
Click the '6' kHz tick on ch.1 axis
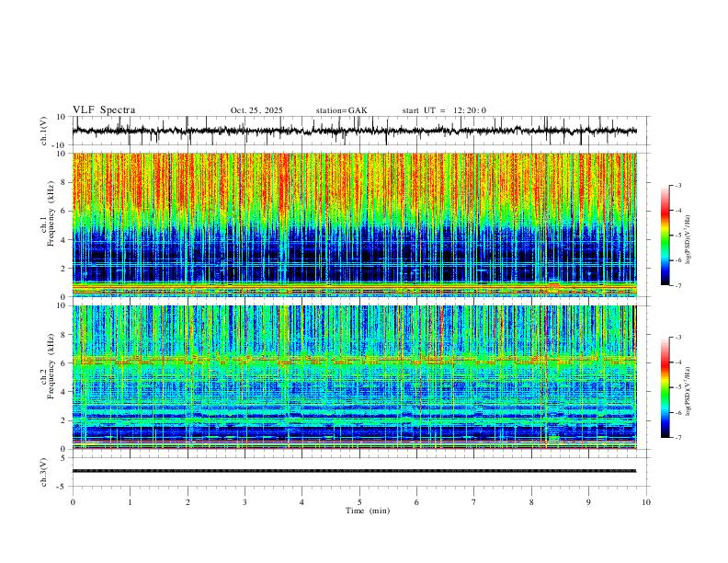[65, 212]
